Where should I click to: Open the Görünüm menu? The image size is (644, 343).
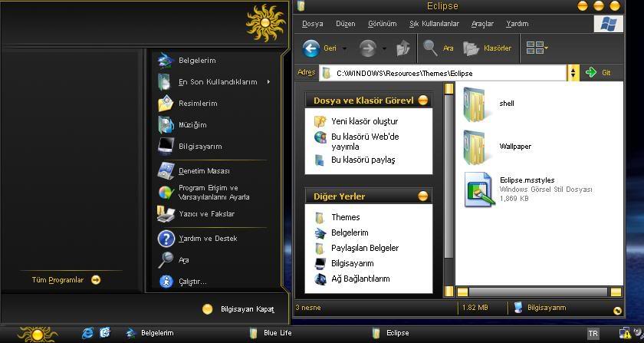[x=382, y=24]
